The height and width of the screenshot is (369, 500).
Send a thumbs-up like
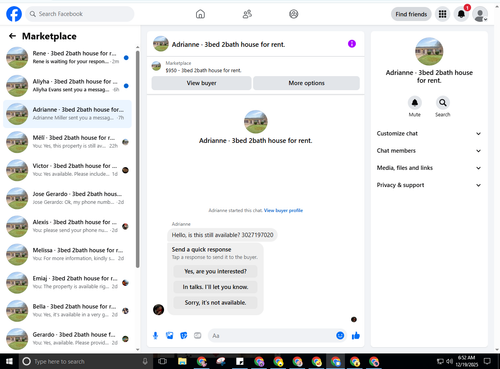coord(356,336)
